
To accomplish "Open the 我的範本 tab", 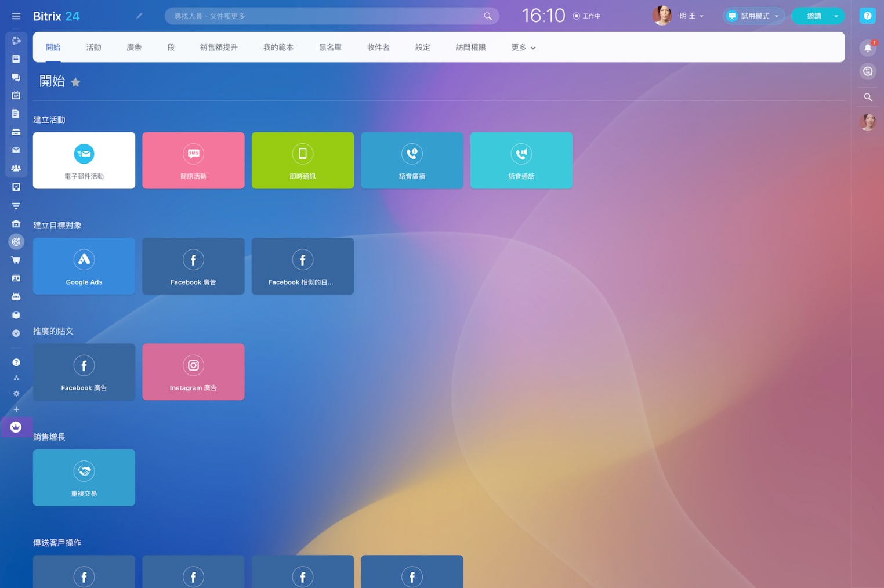I will [x=278, y=48].
